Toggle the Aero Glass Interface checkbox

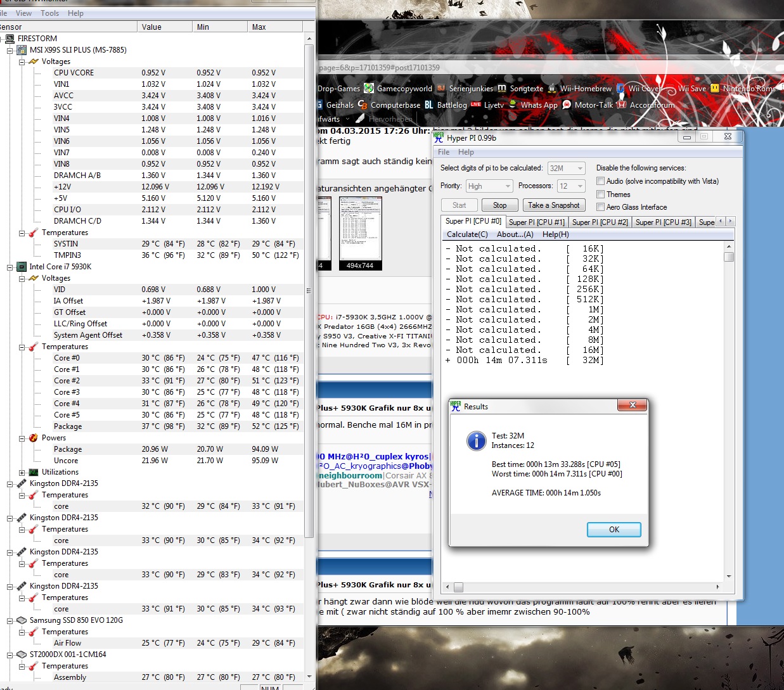click(600, 207)
